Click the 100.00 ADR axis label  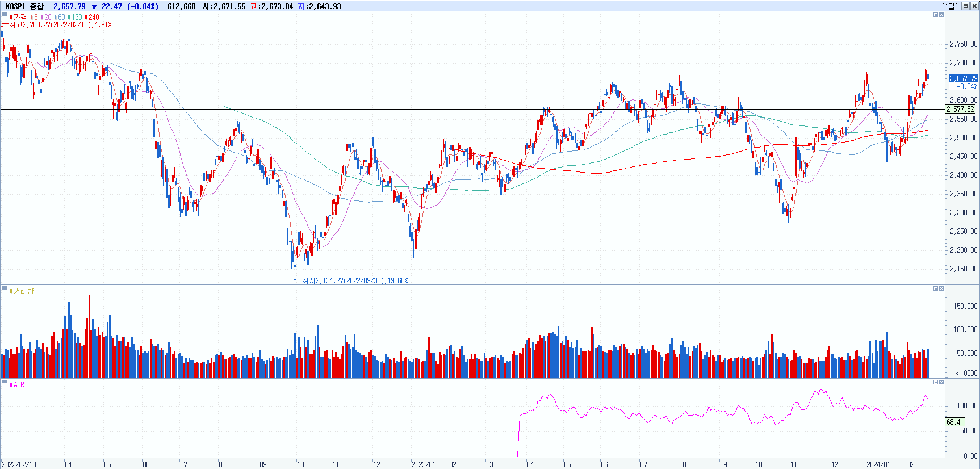(x=967, y=405)
